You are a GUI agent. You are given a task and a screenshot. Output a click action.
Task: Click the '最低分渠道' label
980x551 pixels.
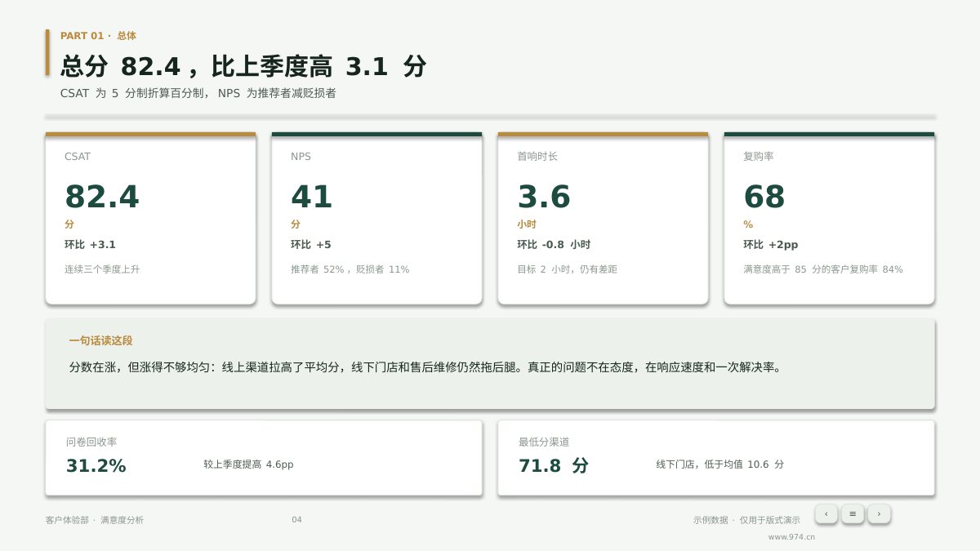(x=544, y=442)
